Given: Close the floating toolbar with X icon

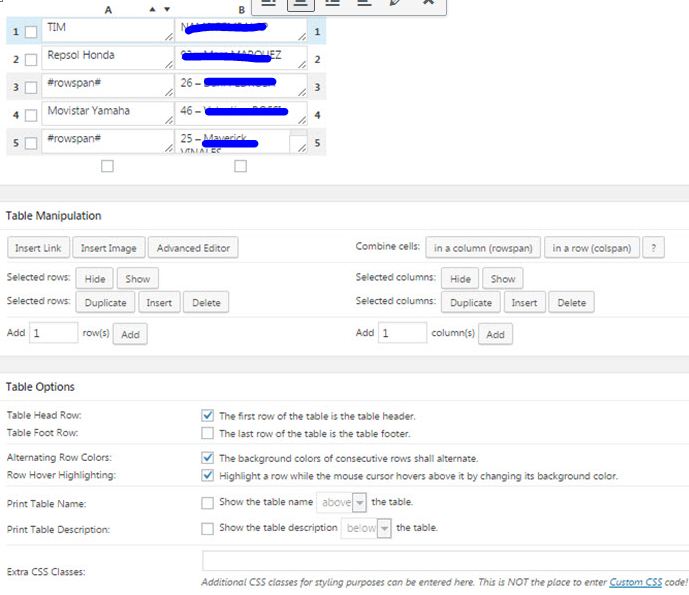Looking at the screenshot, I should click(428, 3).
